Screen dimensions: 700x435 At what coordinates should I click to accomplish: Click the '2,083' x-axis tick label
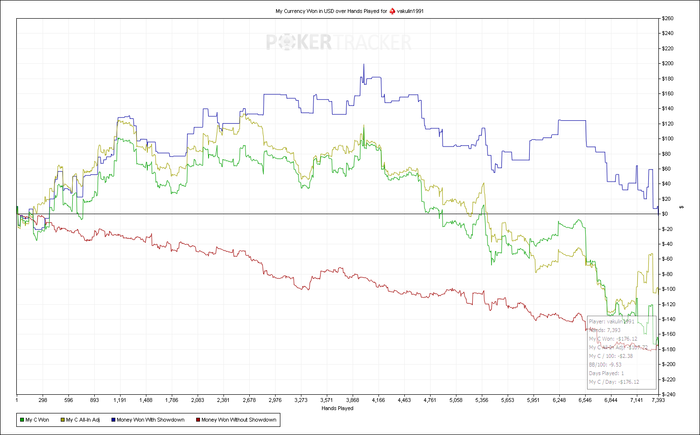point(198,400)
